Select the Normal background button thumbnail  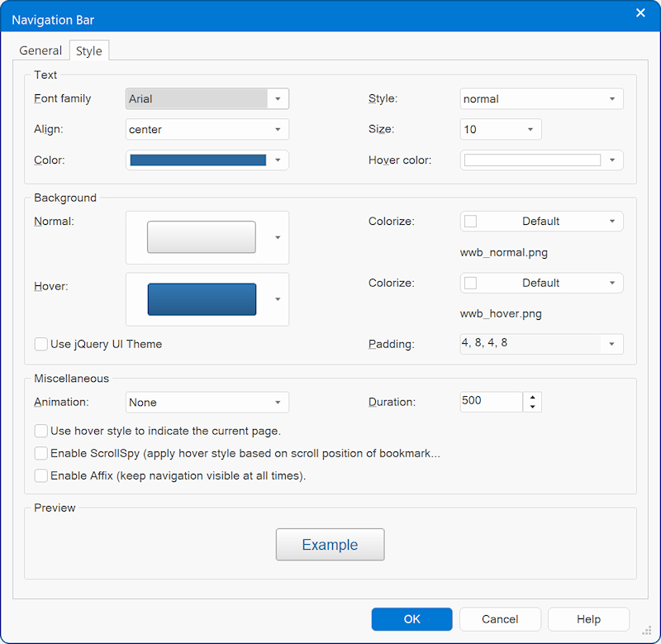202,237
